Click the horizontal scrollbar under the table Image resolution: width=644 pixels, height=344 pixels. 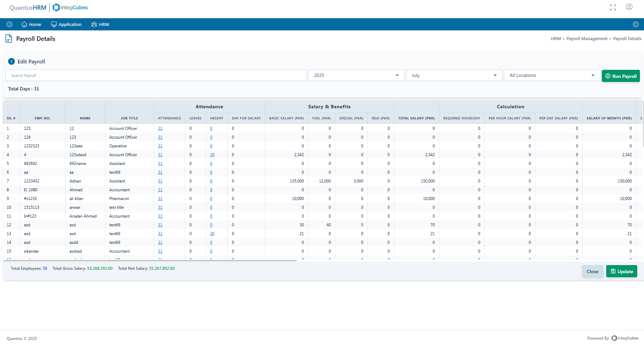150,260
